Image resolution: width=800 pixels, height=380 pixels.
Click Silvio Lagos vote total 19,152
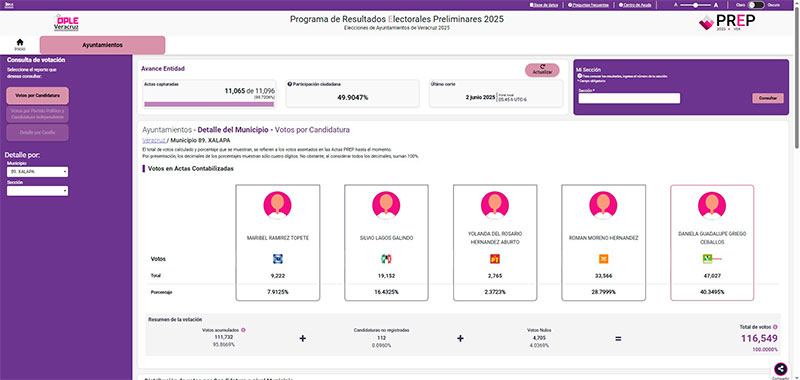[x=386, y=275]
